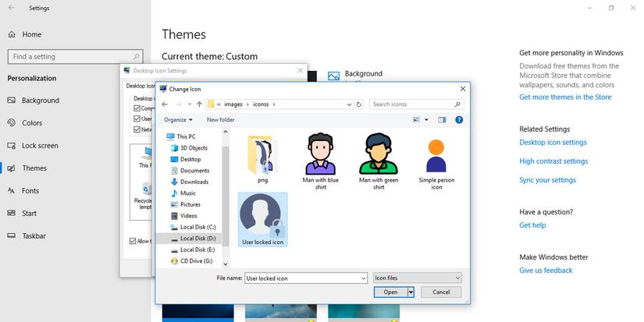
Task: Click the Up one level arrow
Action: pyautogui.click(x=199, y=104)
